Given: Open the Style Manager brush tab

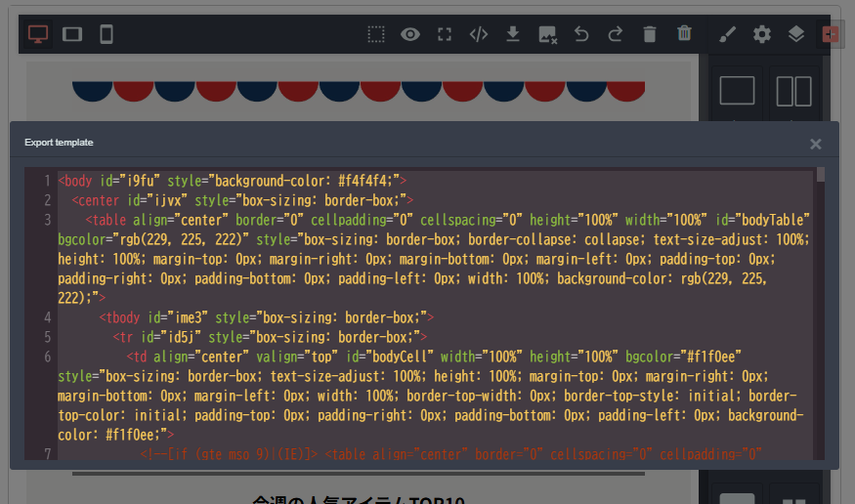Looking at the screenshot, I should click(x=728, y=34).
